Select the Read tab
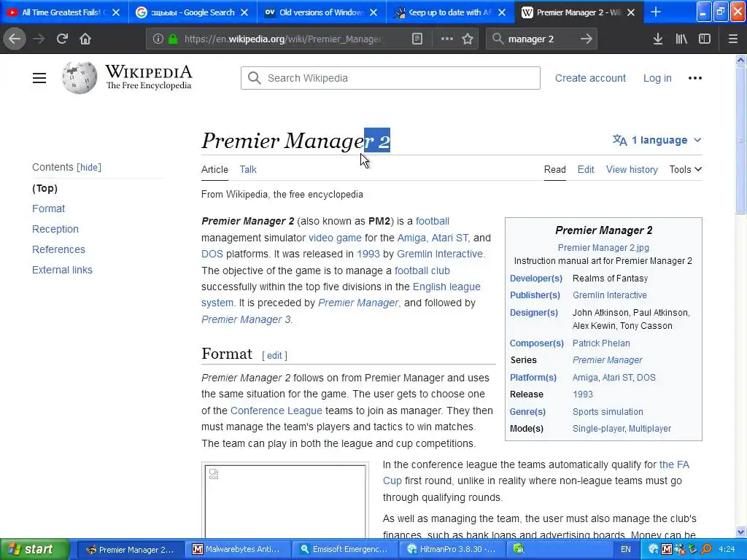747x560 pixels. pyautogui.click(x=555, y=169)
